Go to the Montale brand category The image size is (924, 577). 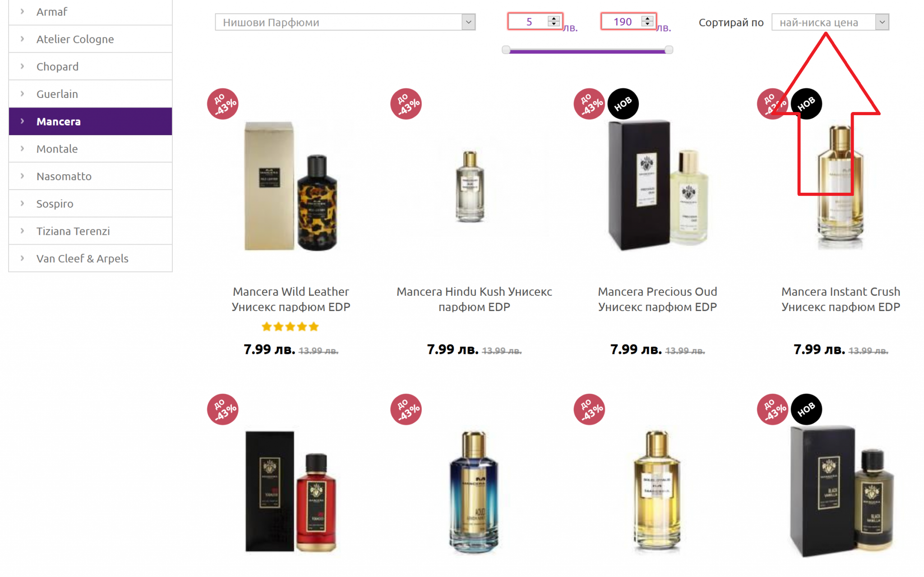tap(57, 149)
